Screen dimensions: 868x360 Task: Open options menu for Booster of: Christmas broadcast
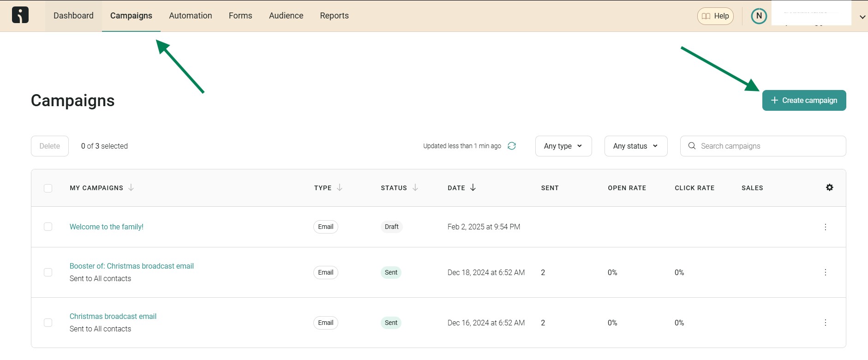click(825, 272)
